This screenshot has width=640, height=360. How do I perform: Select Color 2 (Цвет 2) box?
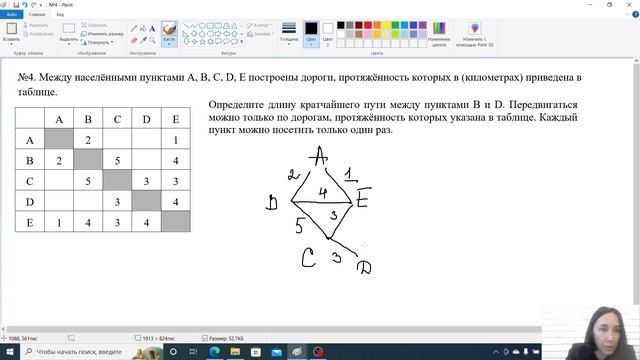[x=328, y=33]
